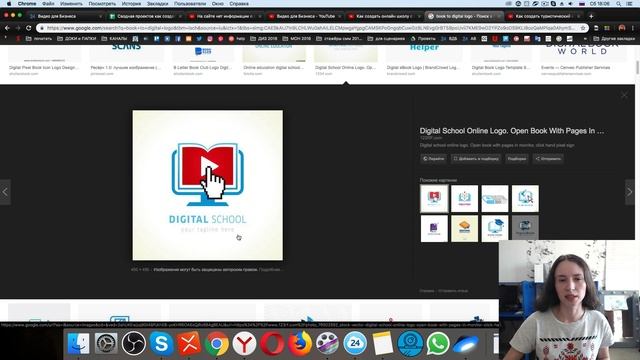This screenshot has height=360, width=640.
Task: Open the Chrome menu in menu bar
Action: (x=27, y=4)
